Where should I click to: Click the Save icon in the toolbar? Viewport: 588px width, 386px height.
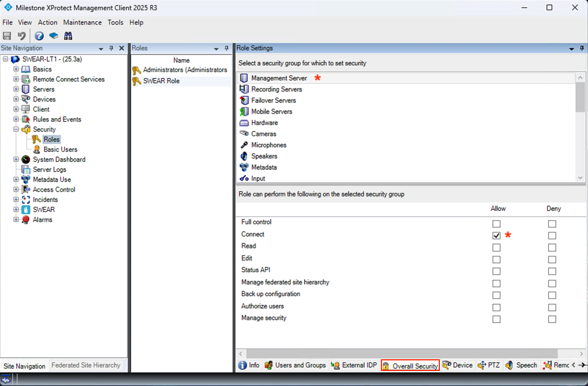pos(7,36)
